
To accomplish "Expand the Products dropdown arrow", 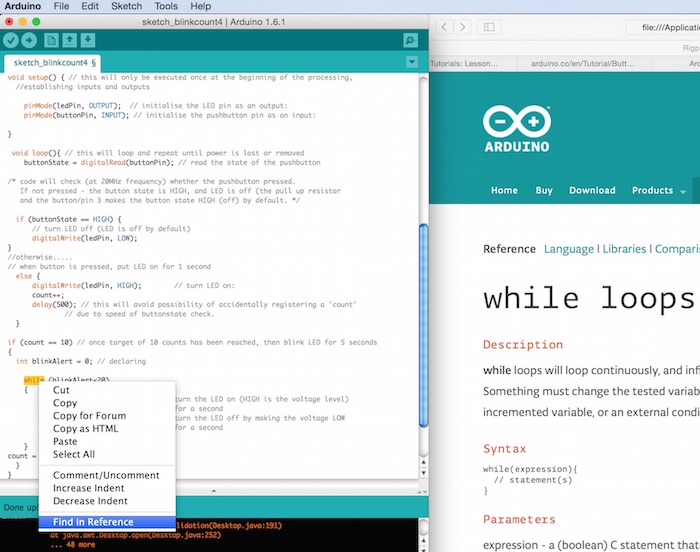I will point(683,192).
